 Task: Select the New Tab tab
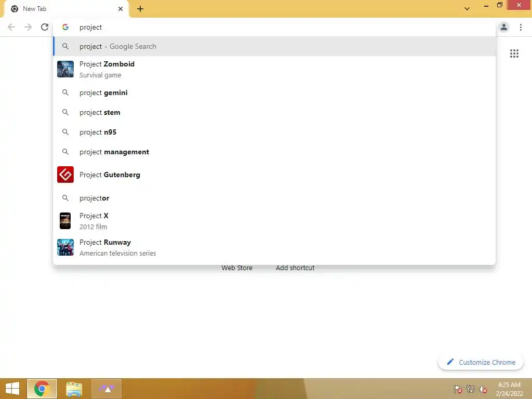66,9
